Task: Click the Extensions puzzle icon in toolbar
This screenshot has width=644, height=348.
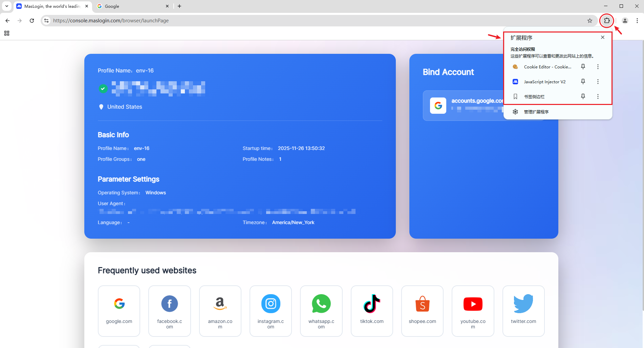Action: pos(607,21)
